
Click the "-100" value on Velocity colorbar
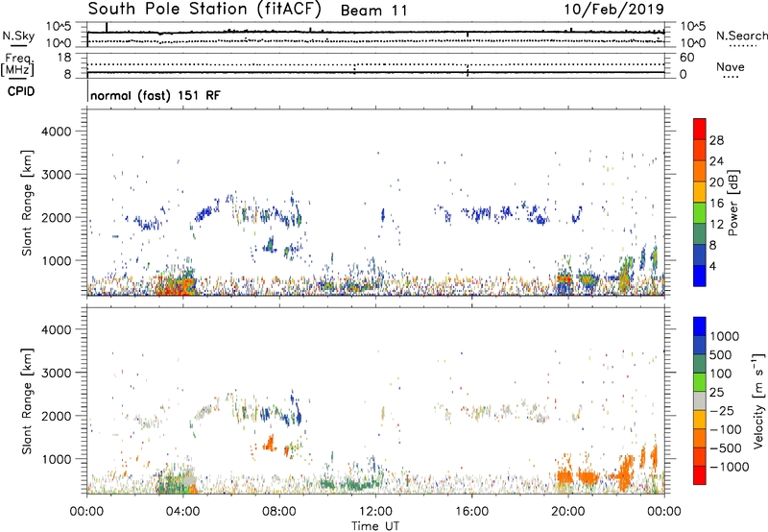[725, 429]
